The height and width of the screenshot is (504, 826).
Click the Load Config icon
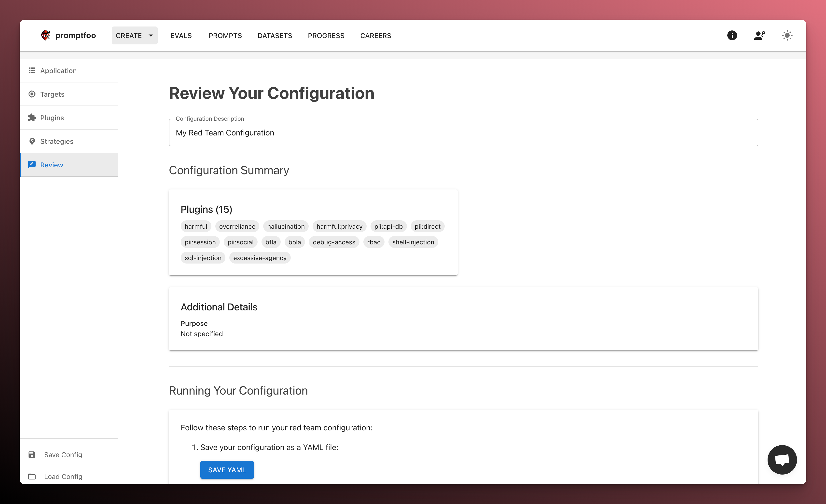pos(32,476)
